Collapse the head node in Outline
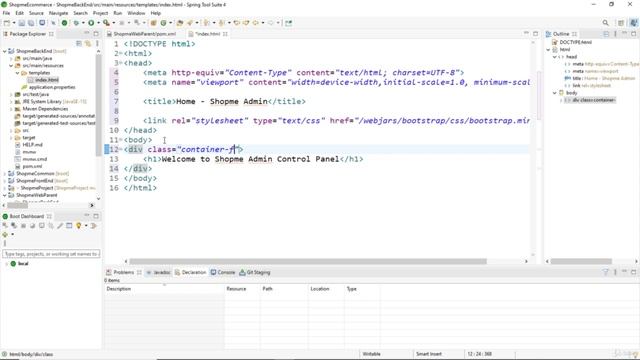This screenshot has width=640, height=360. tap(555, 57)
